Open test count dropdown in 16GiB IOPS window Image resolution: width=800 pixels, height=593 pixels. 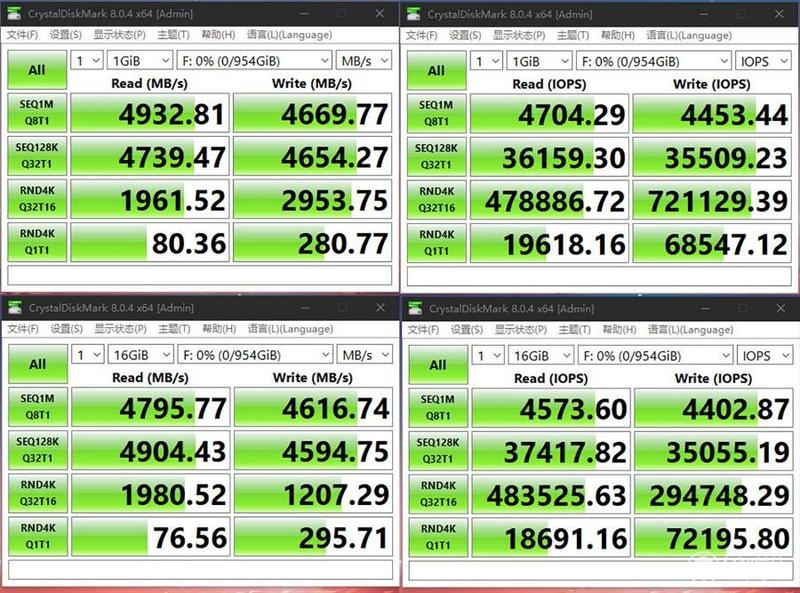[x=488, y=356]
